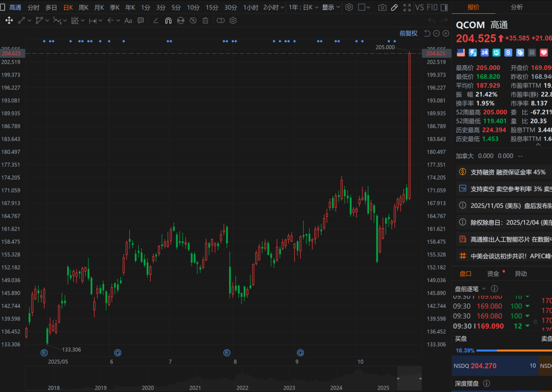
Task: Expand the 显示 dropdown menu
Action: (331, 7)
